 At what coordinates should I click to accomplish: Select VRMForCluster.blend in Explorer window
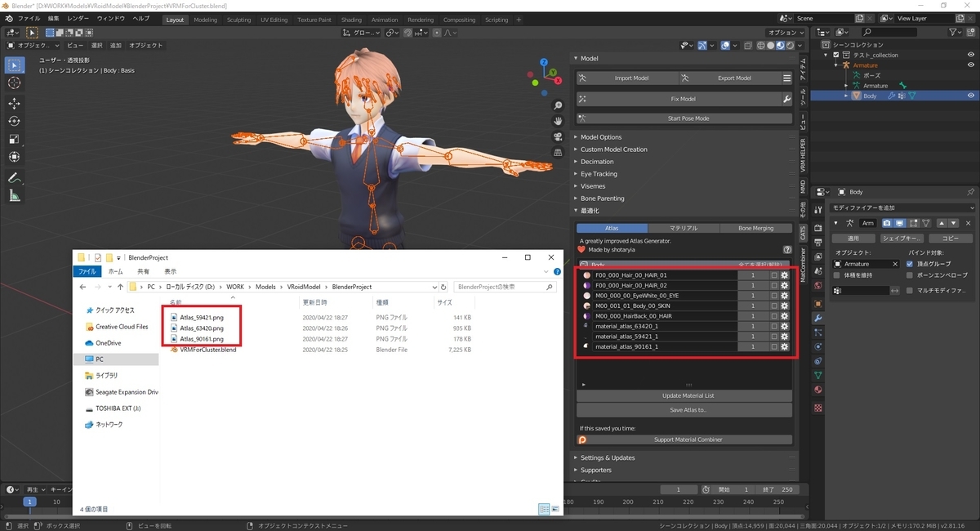click(x=207, y=349)
